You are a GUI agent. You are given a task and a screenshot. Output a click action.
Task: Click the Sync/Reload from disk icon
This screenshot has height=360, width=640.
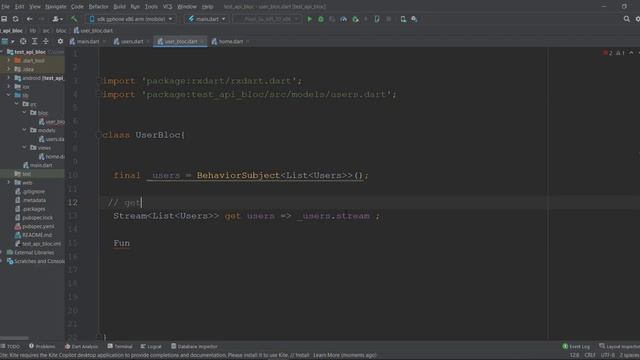tap(16, 19)
